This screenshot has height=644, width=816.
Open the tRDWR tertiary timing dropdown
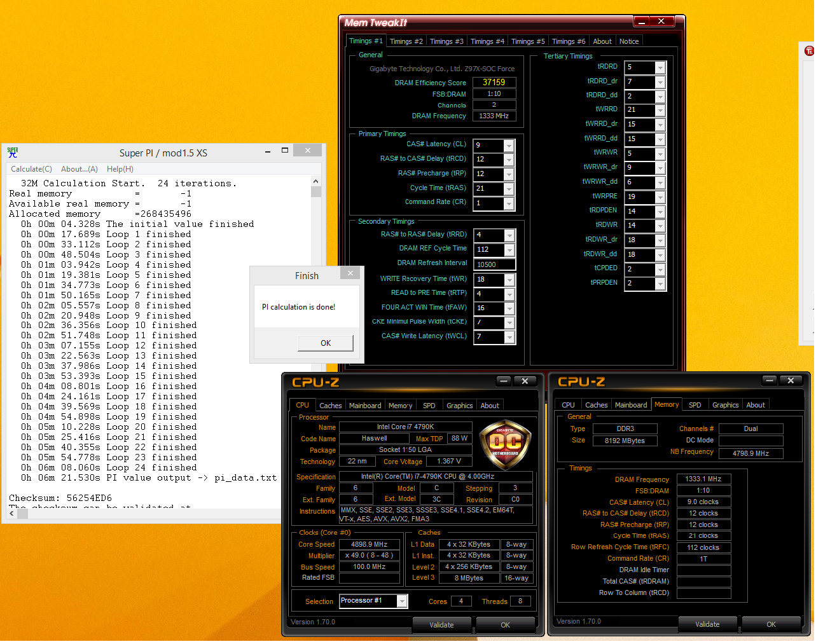point(660,226)
